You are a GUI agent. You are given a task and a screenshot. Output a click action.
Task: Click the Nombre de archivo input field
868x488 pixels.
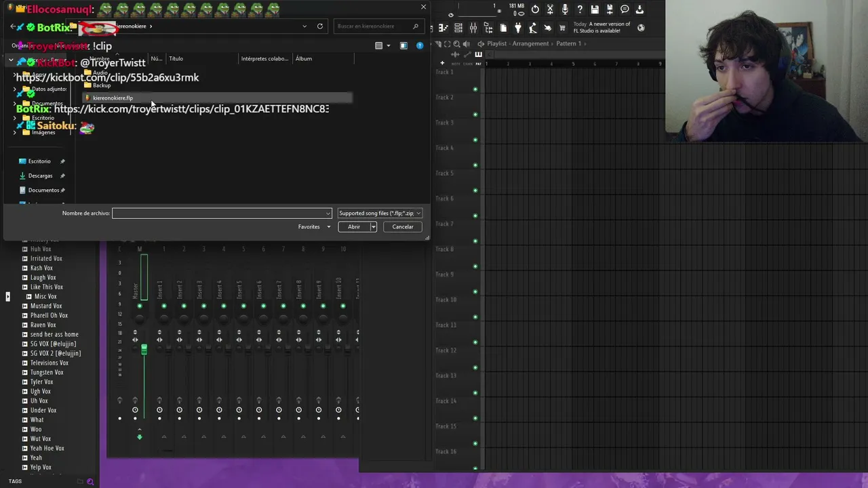tap(222, 213)
